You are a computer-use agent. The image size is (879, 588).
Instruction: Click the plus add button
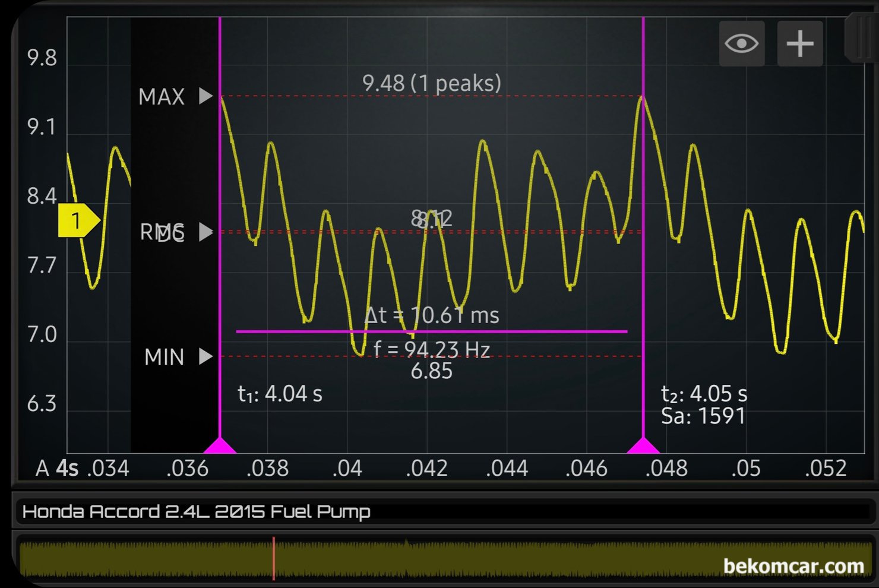pos(799,43)
